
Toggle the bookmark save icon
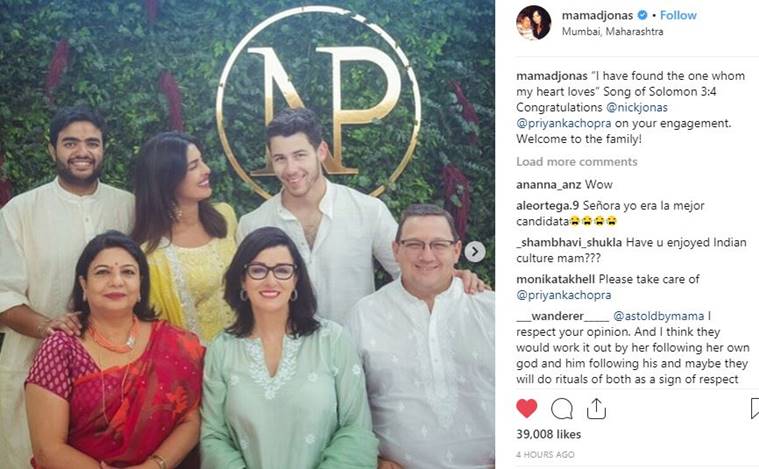click(x=755, y=409)
